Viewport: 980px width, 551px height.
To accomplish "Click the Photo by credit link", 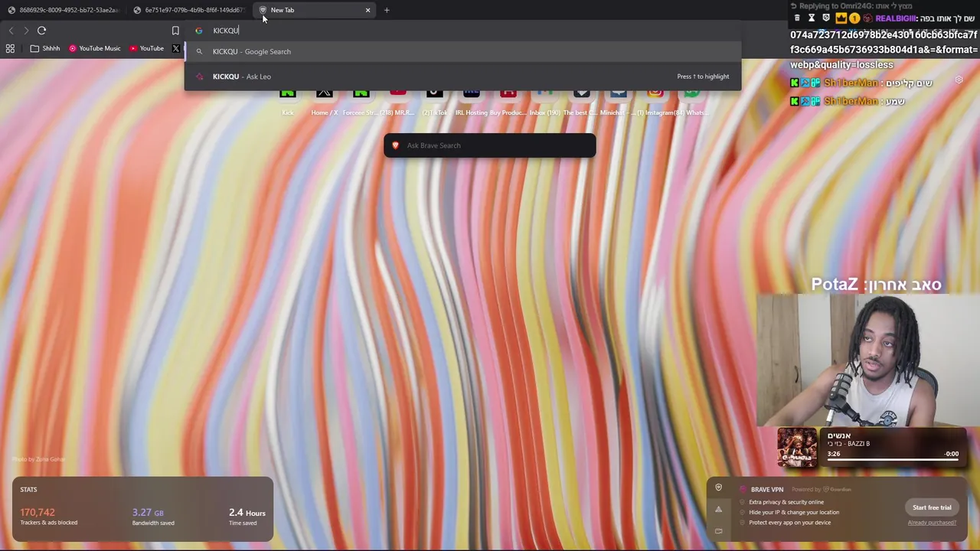I will tap(39, 459).
